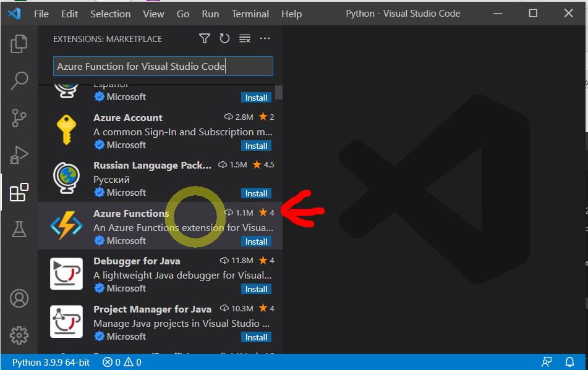Click the Project Manager for Java icon
588x370 pixels.
click(66, 321)
